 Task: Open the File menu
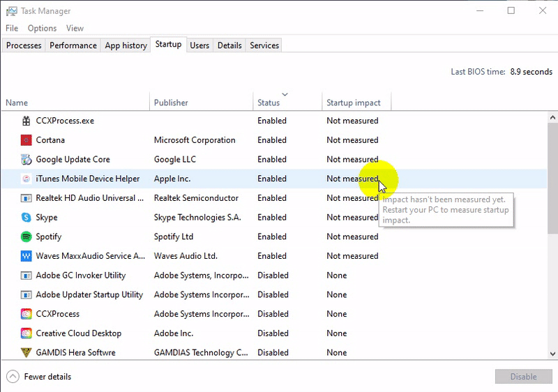(12, 28)
